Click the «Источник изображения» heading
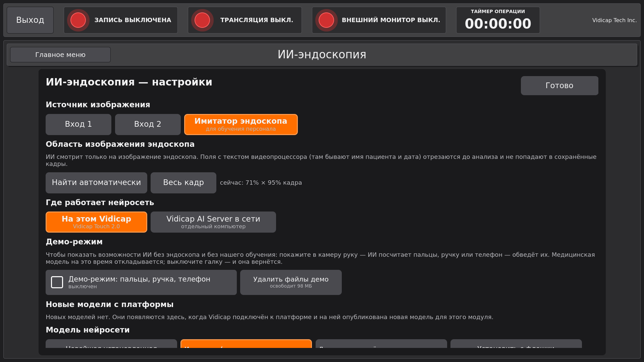 [98, 105]
